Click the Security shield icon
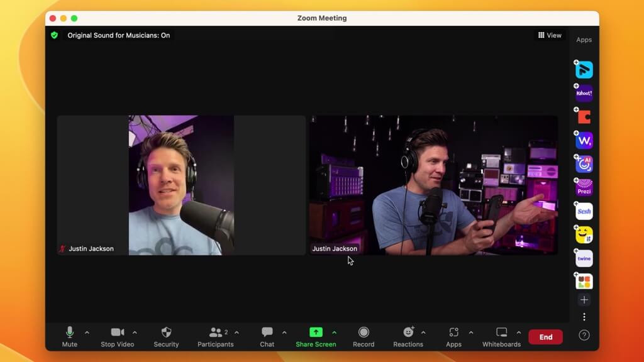The width and height of the screenshot is (644, 362). tap(166, 332)
